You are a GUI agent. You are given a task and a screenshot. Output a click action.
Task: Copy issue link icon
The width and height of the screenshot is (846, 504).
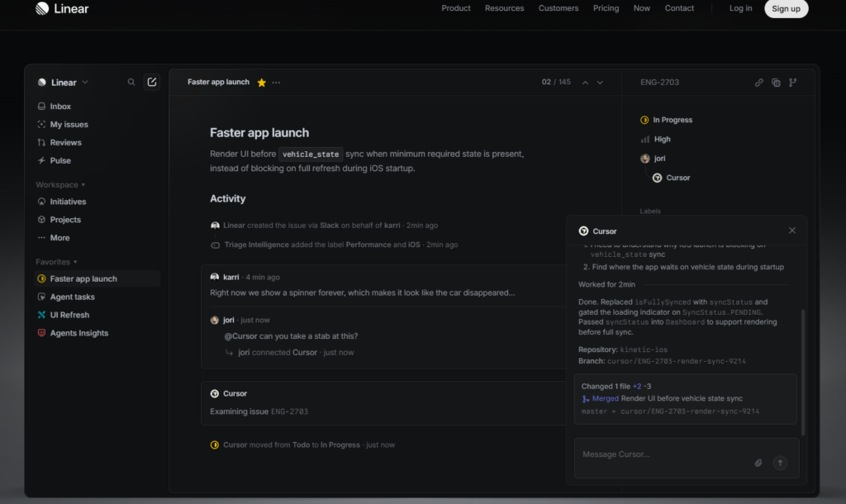click(758, 83)
